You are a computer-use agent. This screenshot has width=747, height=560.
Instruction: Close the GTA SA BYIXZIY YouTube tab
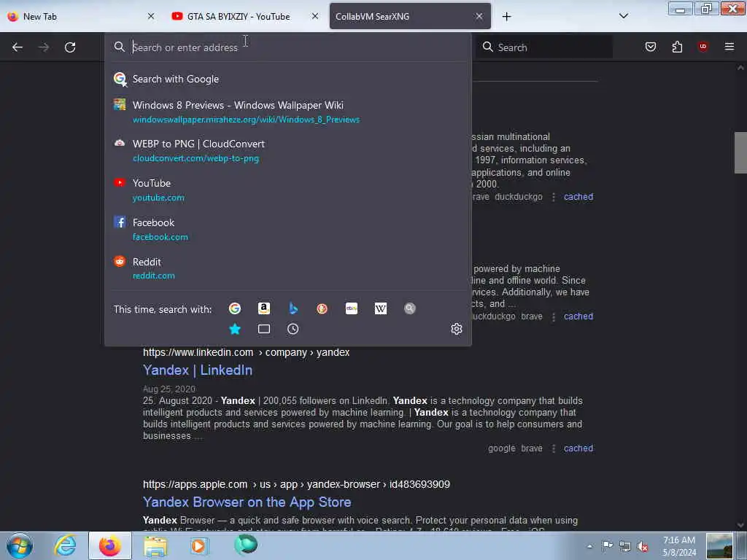point(315,16)
